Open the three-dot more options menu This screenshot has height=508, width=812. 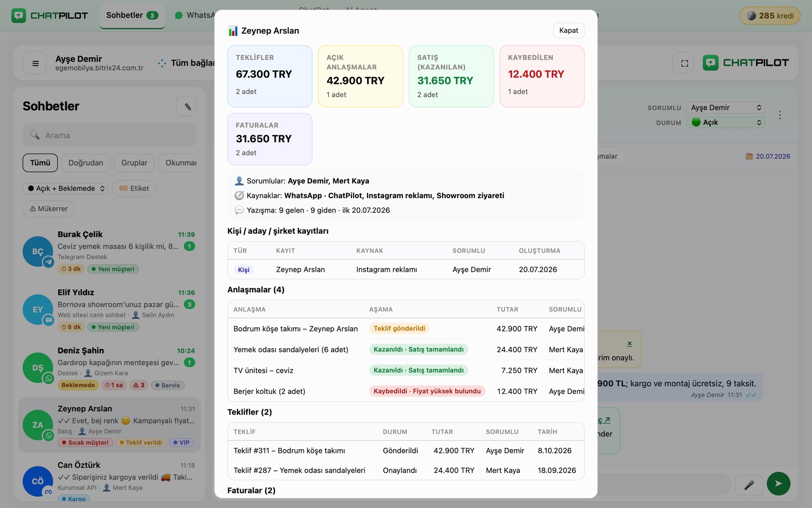[x=780, y=115]
